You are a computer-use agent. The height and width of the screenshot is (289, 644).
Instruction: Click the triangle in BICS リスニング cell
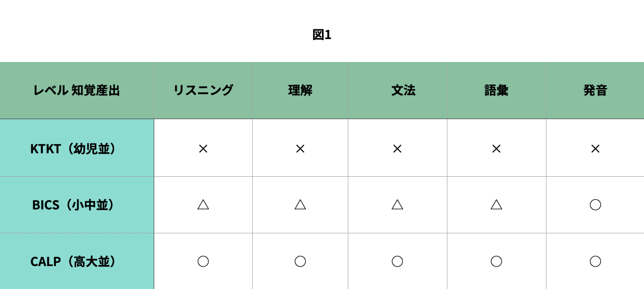pyautogui.click(x=203, y=205)
